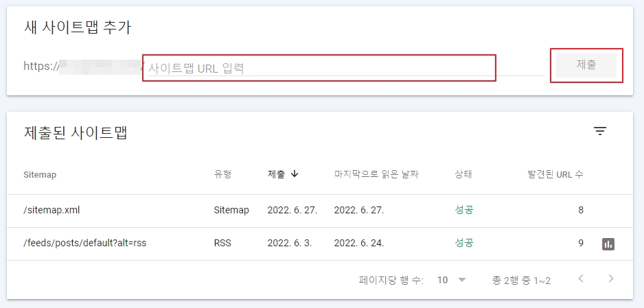Open the bar chart icon for RSS feed
Image resolution: width=644 pixels, height=308 pixels.
(608, 244)
